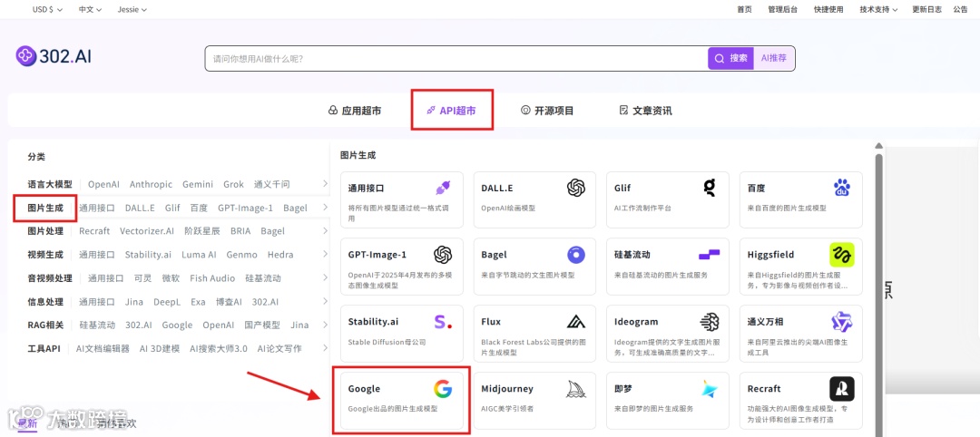The height and width of the screenshot is (437, 980).
Task: Click GPT-Image-1 in 图片生成 row
Action: click(x=245, y=208)
